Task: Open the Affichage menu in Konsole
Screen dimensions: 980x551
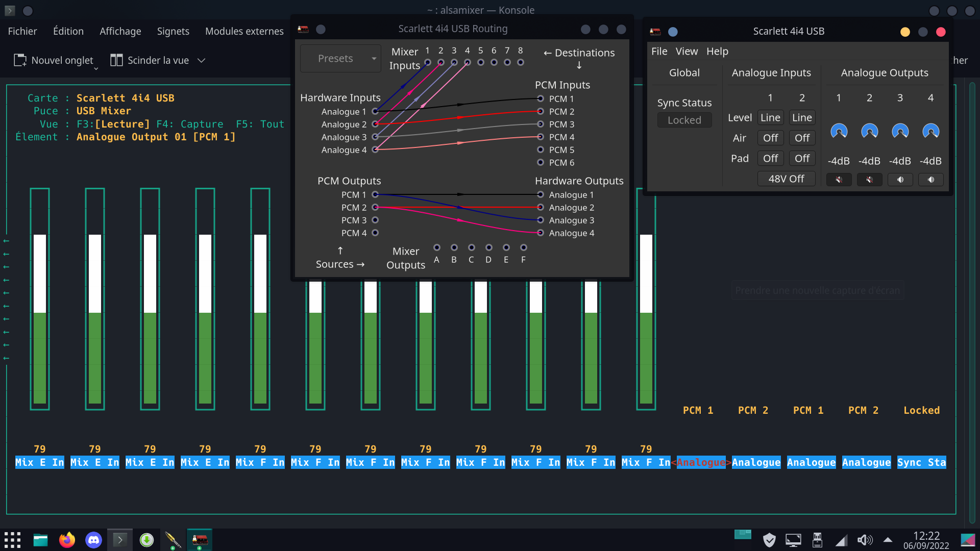Action: point(120,31)
